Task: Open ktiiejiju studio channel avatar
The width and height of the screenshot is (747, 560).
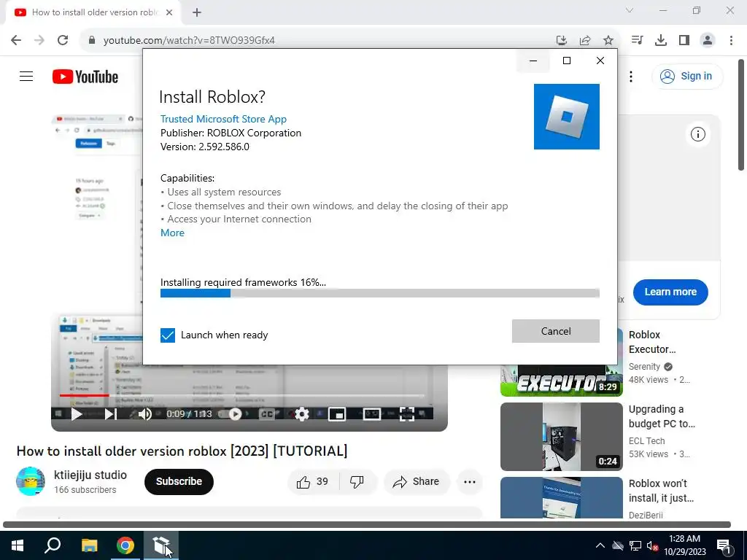Action: [31, 481]
